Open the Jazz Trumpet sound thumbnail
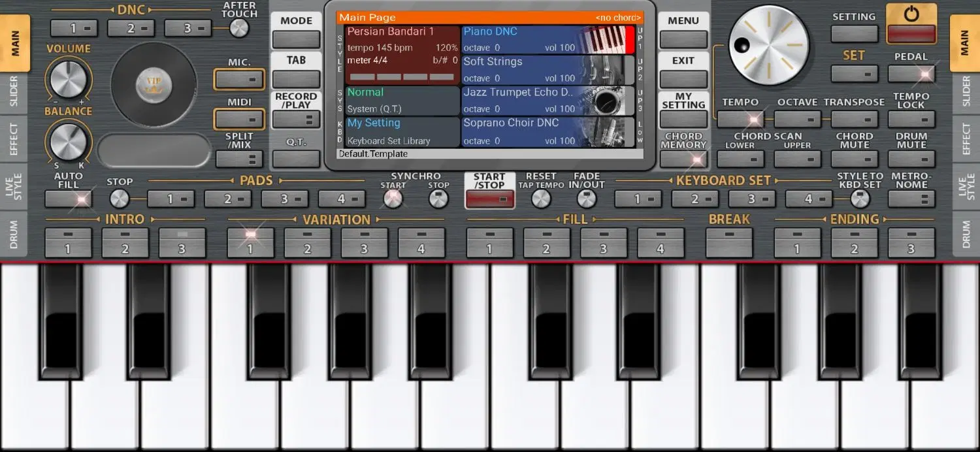The width and height of the screenshot is (980, 452). (602, 101)
